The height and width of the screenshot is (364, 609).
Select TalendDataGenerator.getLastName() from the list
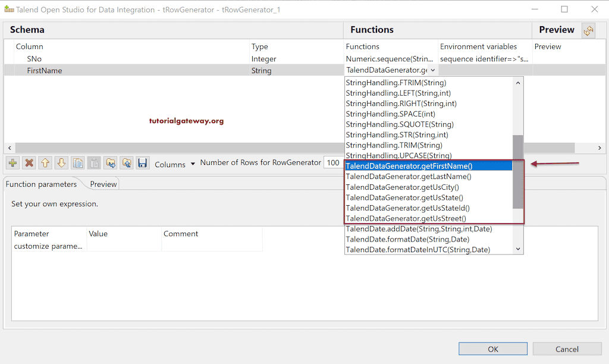click(429, 177)
